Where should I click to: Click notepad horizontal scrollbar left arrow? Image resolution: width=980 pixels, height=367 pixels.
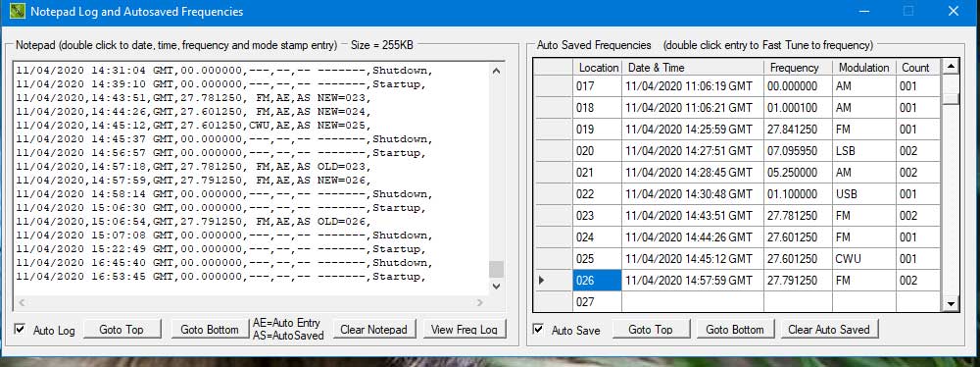(22, 302)
